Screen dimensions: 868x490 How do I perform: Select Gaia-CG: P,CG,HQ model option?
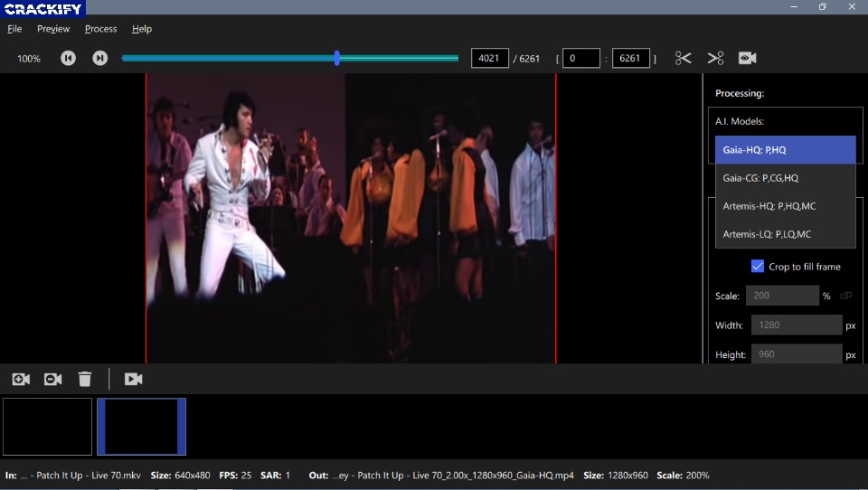click(x=785, y=178)
